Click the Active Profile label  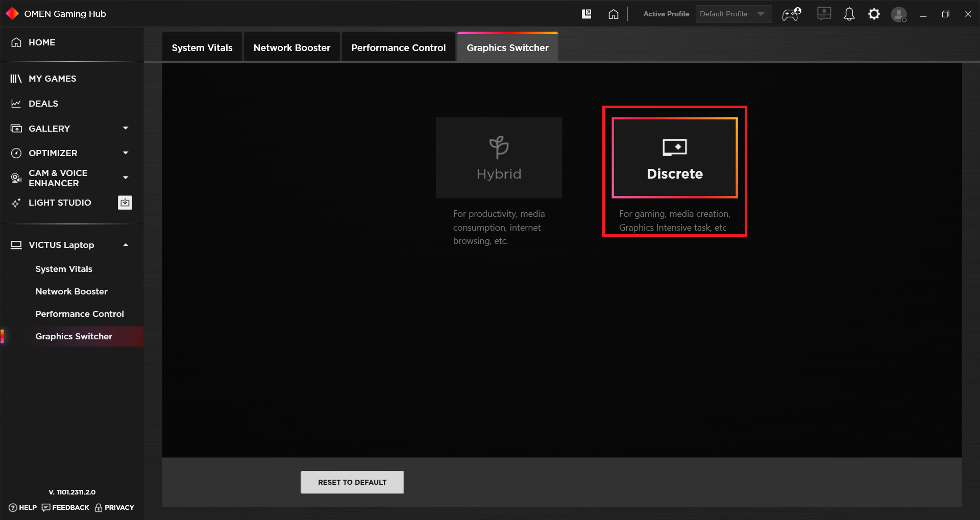(x=666, y=14)
